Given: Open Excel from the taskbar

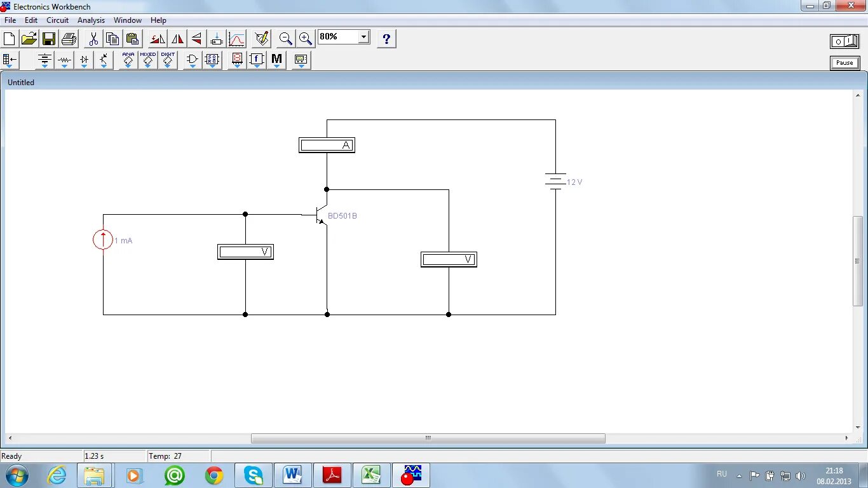Looking at the screenshot, I should 372,475.
